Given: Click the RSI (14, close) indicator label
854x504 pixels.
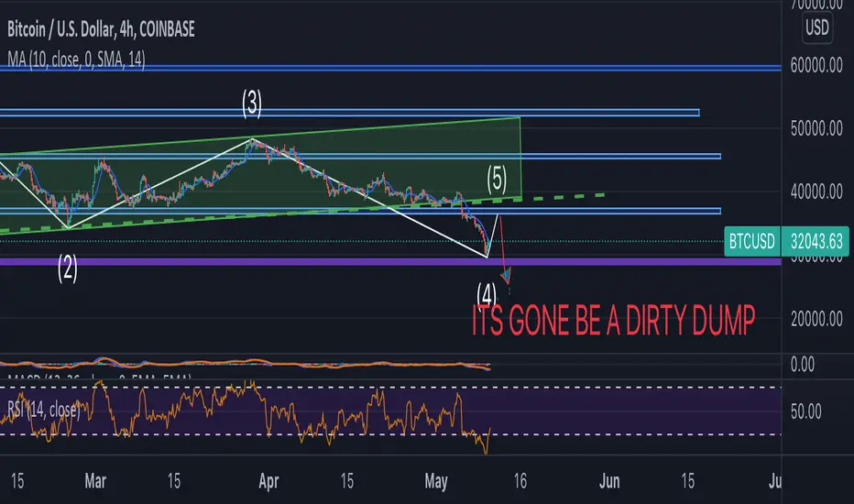Looking at the screenshot, I should [44, 410].
